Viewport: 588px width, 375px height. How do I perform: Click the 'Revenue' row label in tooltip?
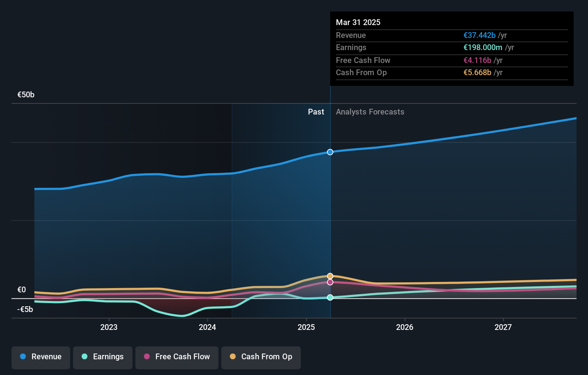tap(351, 35)
